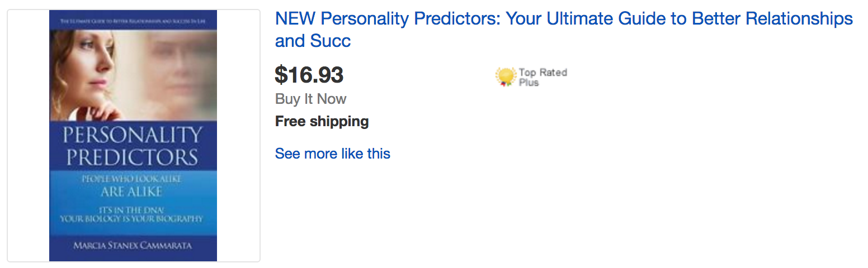Open the Personality Predictors book cover thumbnail
This screenshot has width=868, height=268.
pyautogui.click(x=133, y=135)
